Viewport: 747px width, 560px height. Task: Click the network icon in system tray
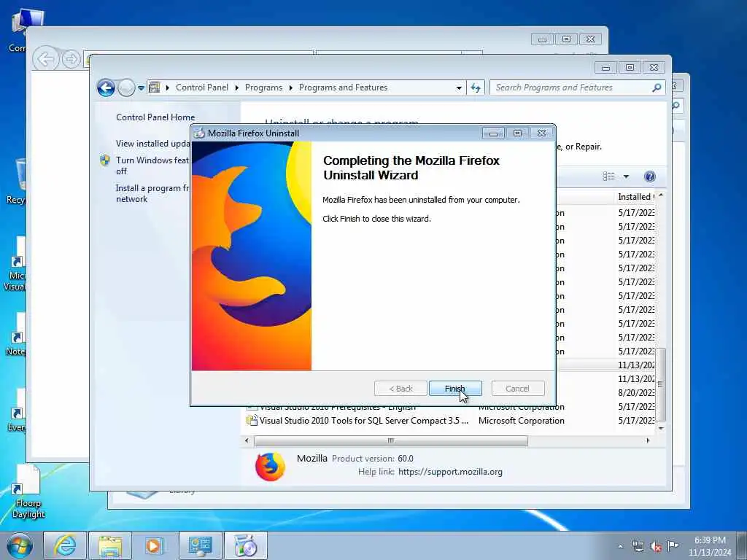coord(638,547)
